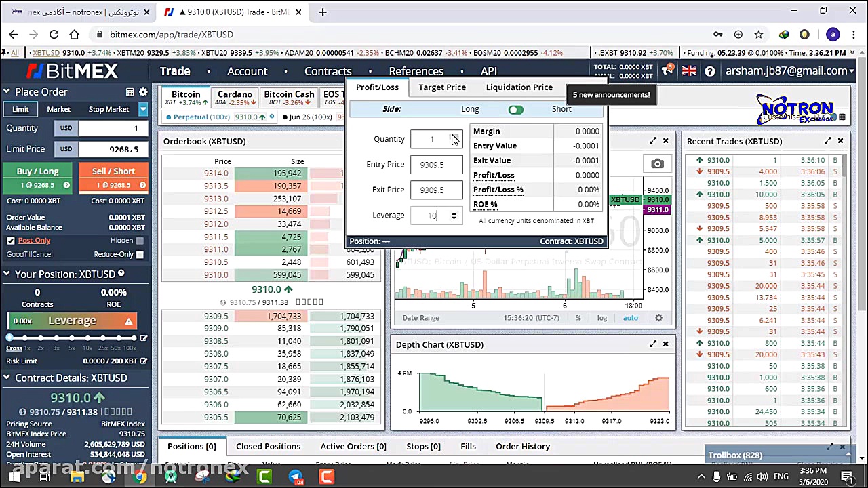This screenshot has height=488, width=868.
Task: Close the Depth Chart panel
Action: click(665, 344)
